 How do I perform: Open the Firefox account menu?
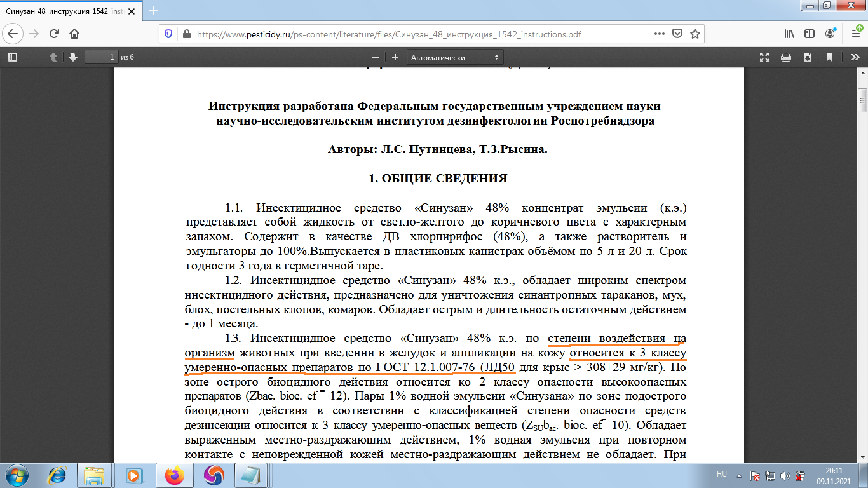[830, 34]
